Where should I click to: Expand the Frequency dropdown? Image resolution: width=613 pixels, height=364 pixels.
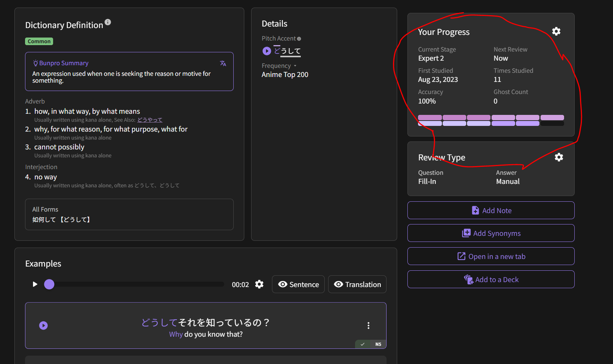tap(295, 66)
